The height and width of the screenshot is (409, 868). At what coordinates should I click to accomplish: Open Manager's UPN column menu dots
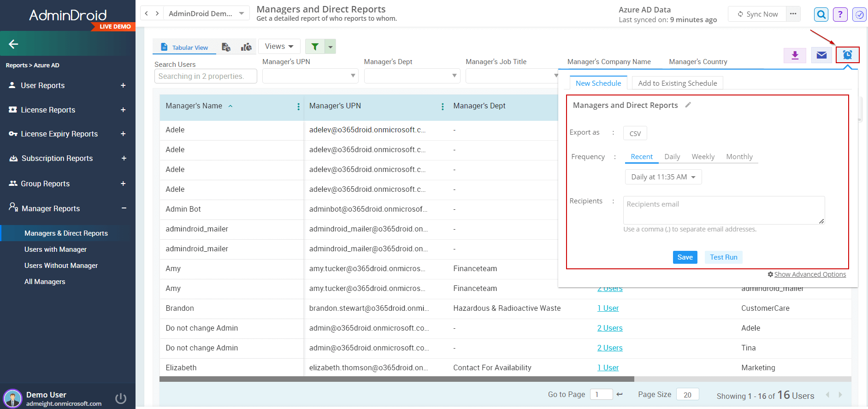pos(443,107)
